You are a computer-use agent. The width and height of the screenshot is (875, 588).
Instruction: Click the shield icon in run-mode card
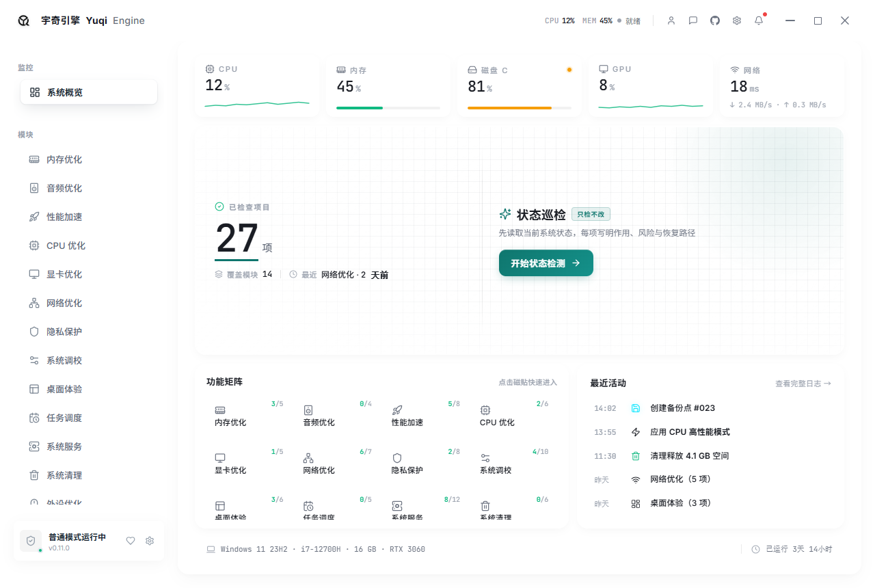pos(31,541)
